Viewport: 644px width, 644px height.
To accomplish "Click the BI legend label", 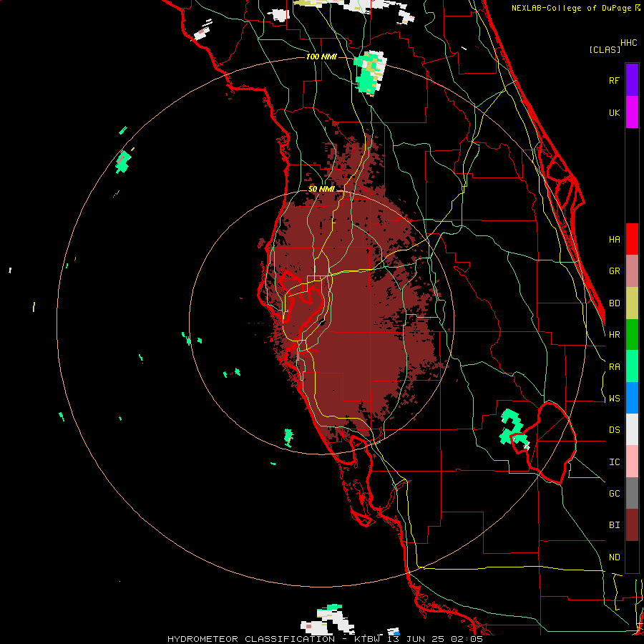I will tap(614, 525).
